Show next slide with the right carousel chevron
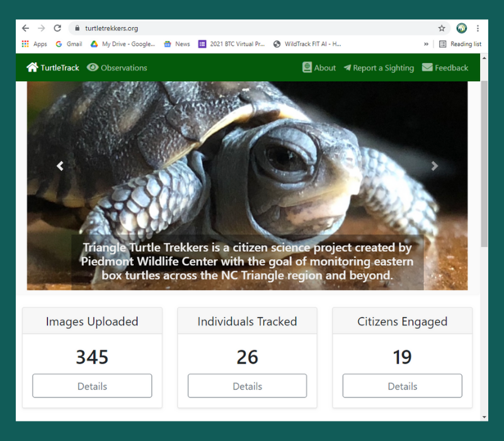 (x=435, y=166)
